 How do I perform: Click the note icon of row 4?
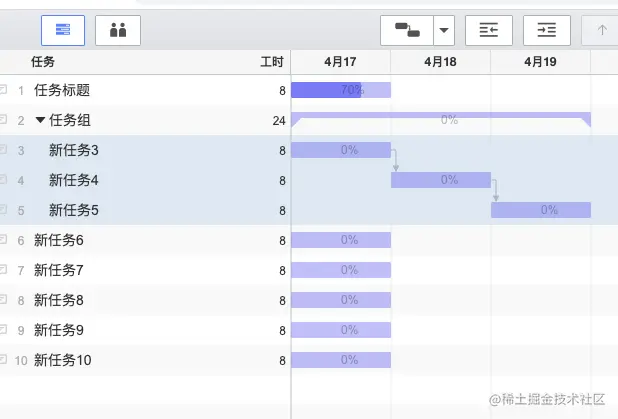(x=3, y=179)
